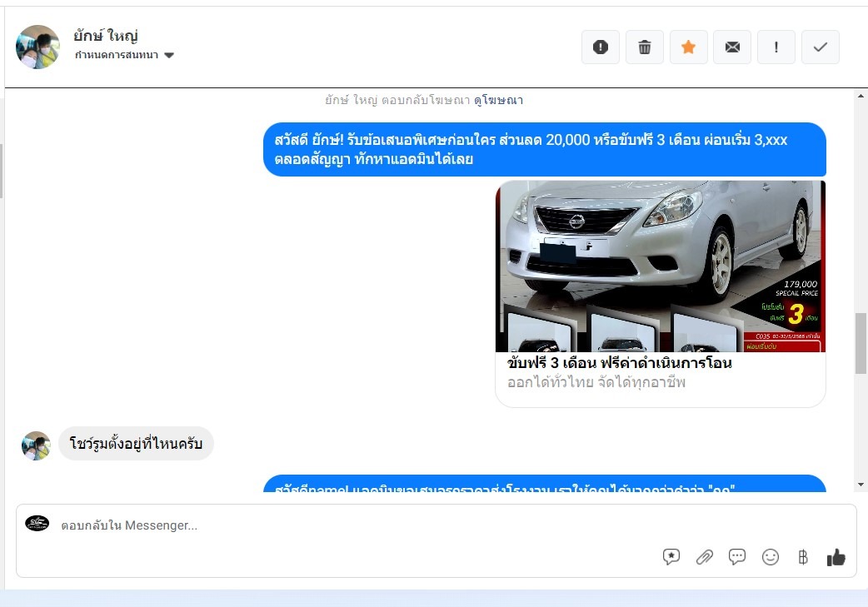This screenshot has height=607, width=868.
Task: Select the message โชว์รูมตั้งอยู่ที่ไหนครับ
Action: click(x=136, y=444)
